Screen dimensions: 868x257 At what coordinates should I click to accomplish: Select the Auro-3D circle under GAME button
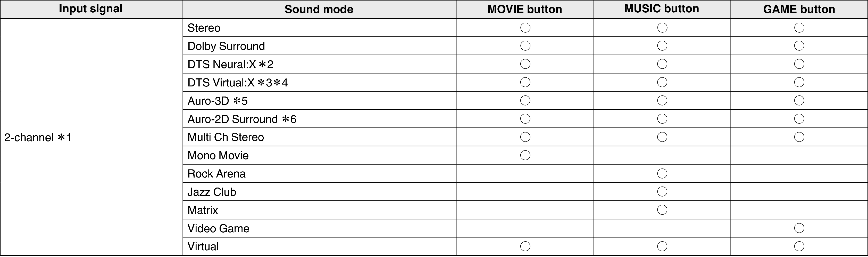pyautogui.click(x=799, y=100)
